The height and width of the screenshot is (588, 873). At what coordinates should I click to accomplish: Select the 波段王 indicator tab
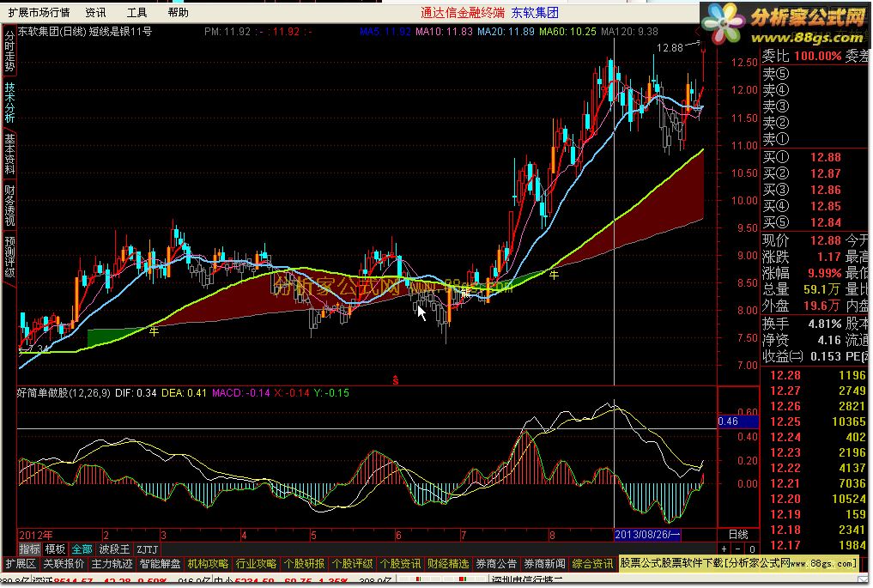tap(114, 549)
